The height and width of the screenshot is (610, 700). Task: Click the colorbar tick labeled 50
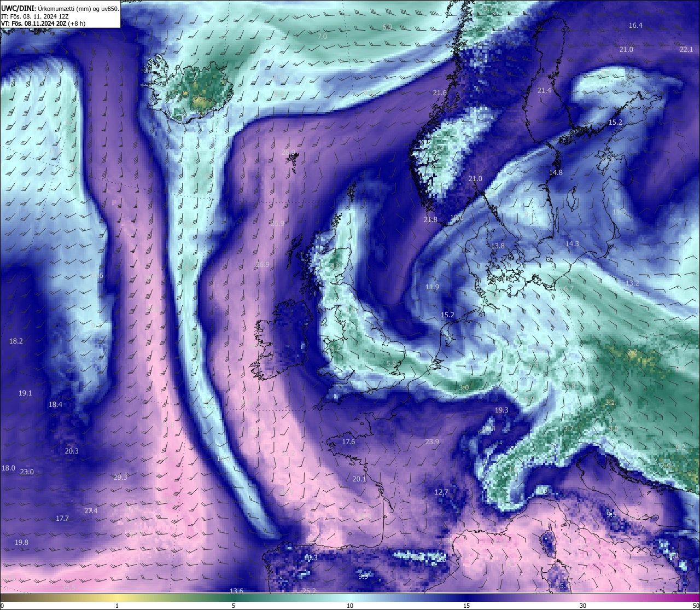click(695, 606)
